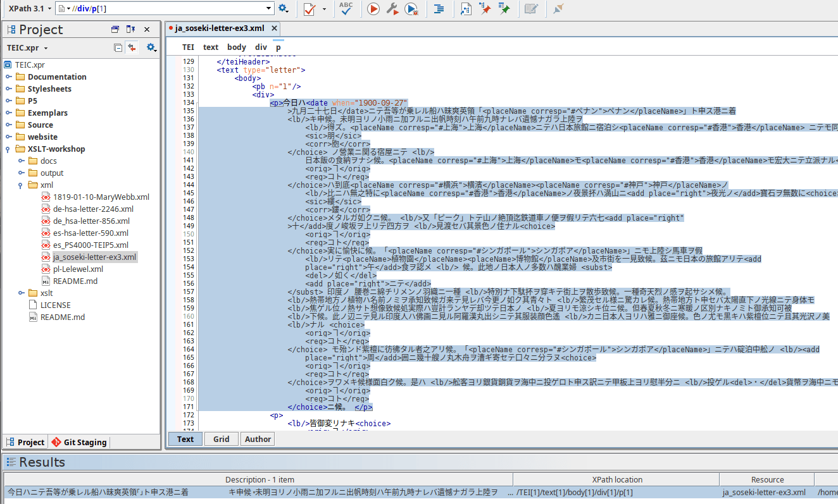The height and width of the screenshot is (504, 838).
Task: Switch editor to Author mode
Action: [x=258, y=439]
